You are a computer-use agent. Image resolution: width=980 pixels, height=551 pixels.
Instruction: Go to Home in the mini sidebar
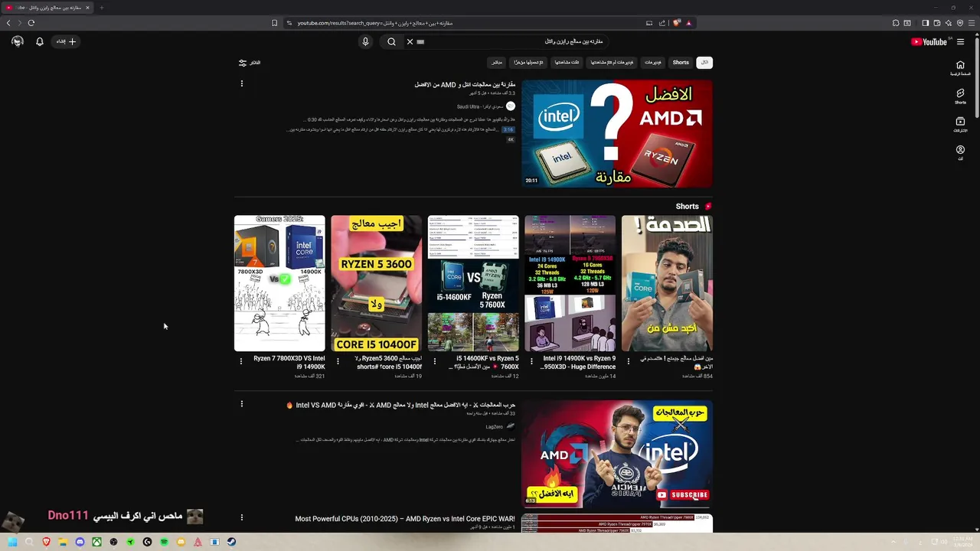point(960,68)
